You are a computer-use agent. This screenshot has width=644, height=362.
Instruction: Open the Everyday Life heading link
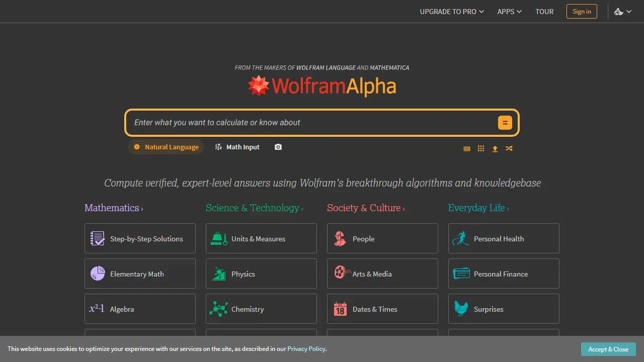(478, 208)
